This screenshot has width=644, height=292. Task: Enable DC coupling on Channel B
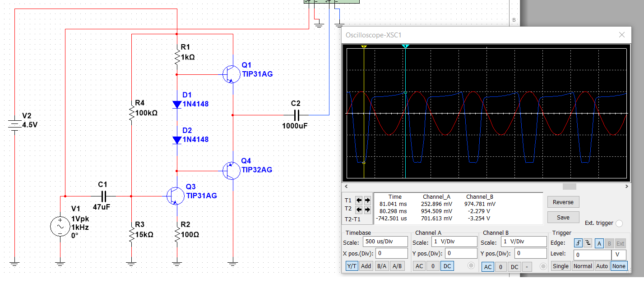pos(514,266)
